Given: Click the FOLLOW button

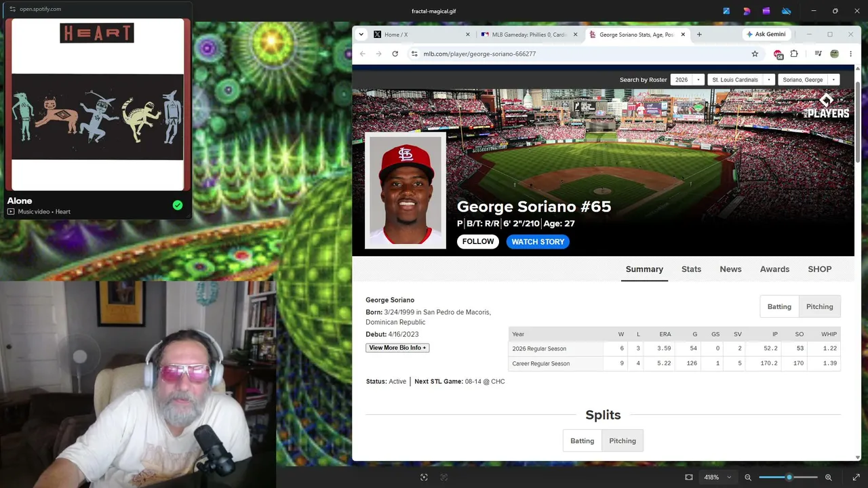Looking at the screenshot, I should pyautogui.click(x=478, y=241).
